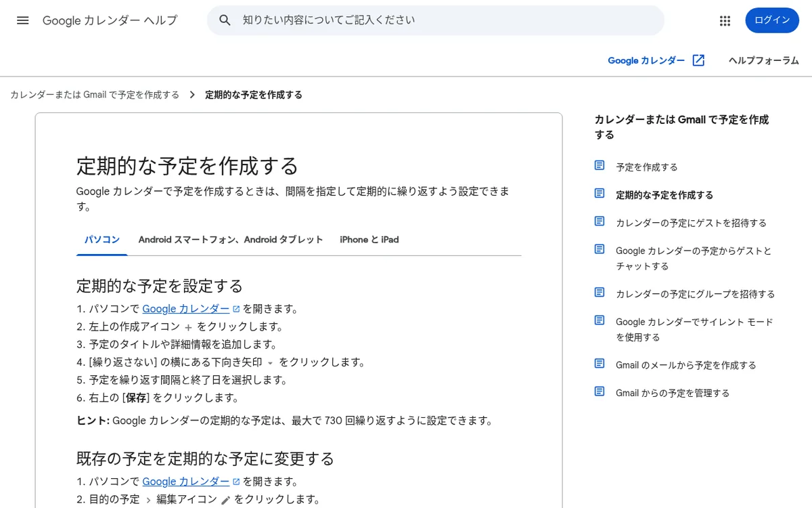Click Google カレンダー ヘルプ title
812x508 pixels.
pos(110,20)
